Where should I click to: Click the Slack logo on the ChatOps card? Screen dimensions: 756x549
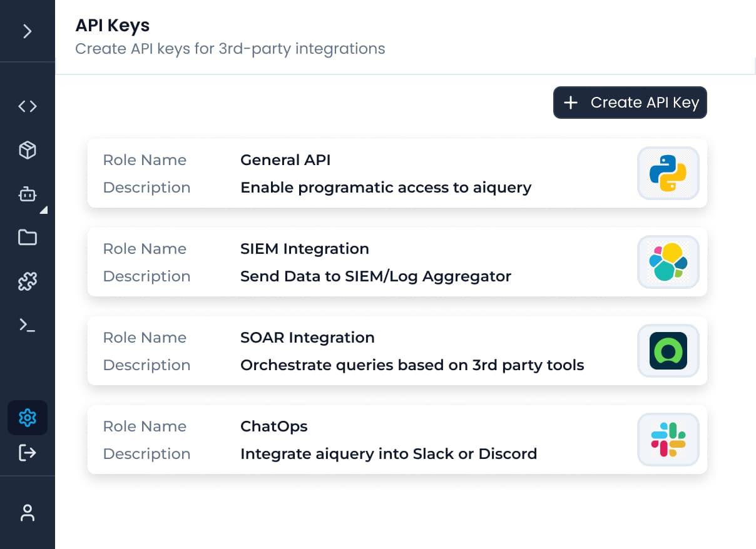coord(668,440)
